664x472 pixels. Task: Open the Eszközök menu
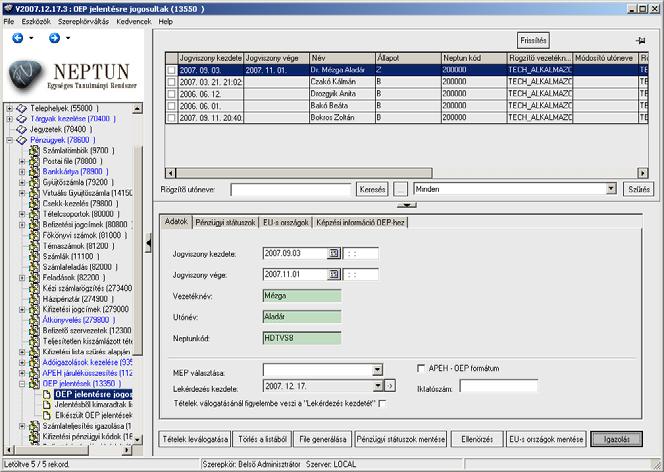point(36,21)
